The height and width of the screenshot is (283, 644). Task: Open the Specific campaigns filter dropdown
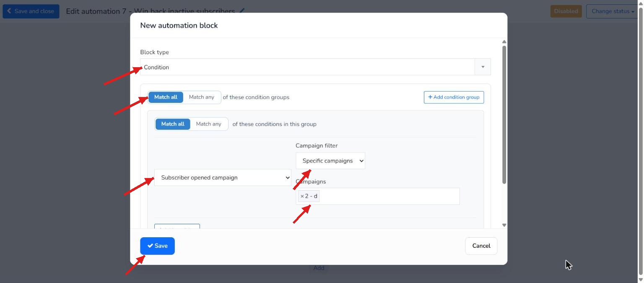coord(330,161)
